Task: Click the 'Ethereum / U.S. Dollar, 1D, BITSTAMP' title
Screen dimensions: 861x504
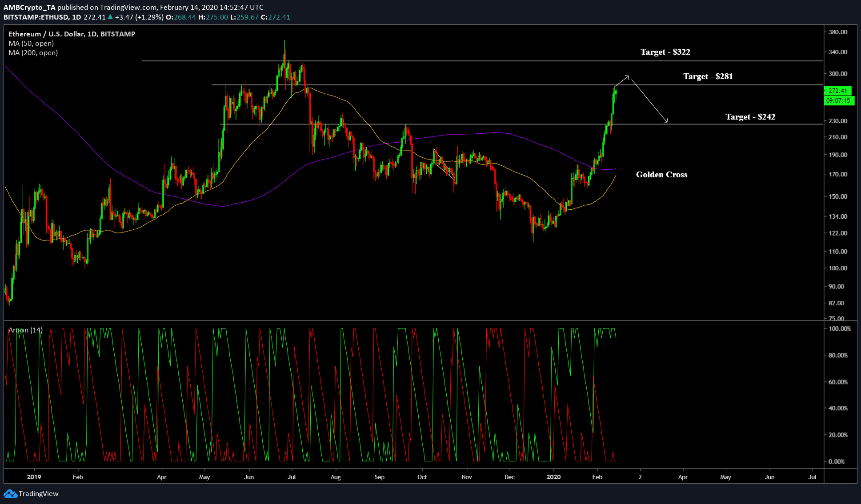Action: point(72,34)
